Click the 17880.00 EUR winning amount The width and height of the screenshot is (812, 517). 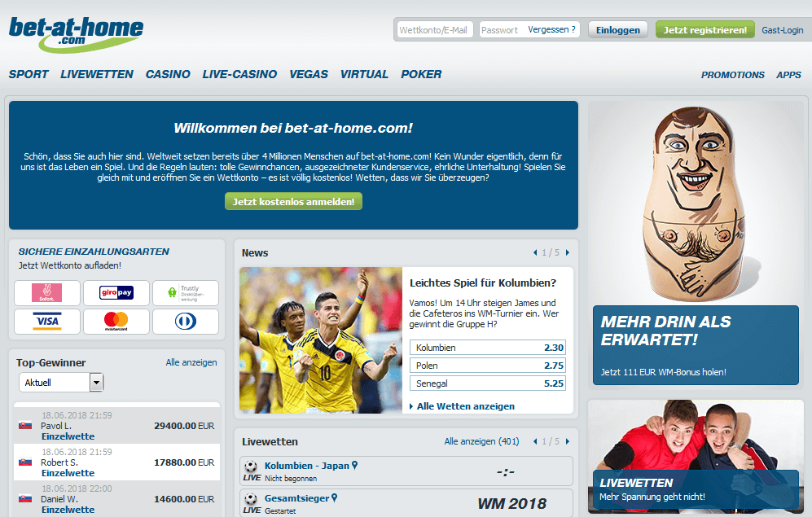tap(184, 462)
